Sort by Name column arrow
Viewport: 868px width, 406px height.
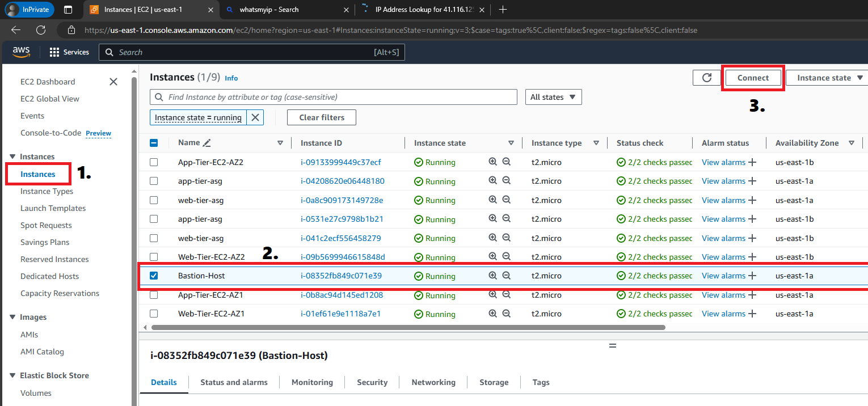280,143
